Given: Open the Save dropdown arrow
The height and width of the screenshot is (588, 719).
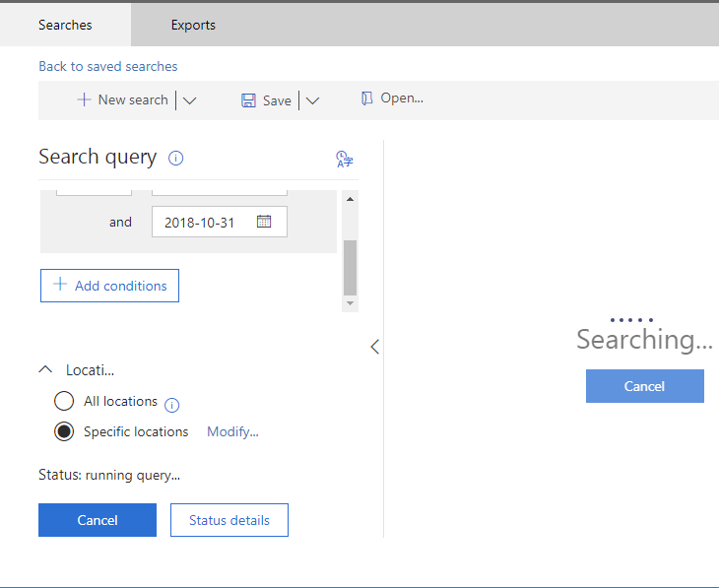Looking at the screenshot, I should 312,100.
